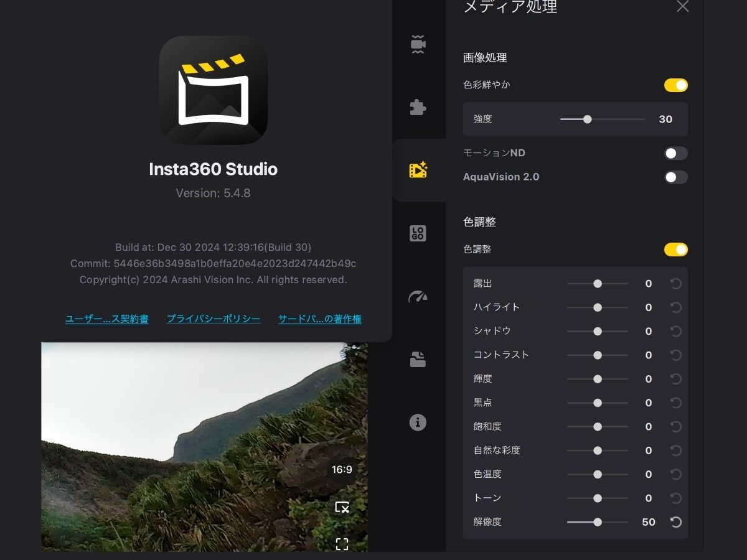Open the plugin puzzle-piece sidebar tab
The width and height of the screenshot is (747, 560).
pos(418,108)
